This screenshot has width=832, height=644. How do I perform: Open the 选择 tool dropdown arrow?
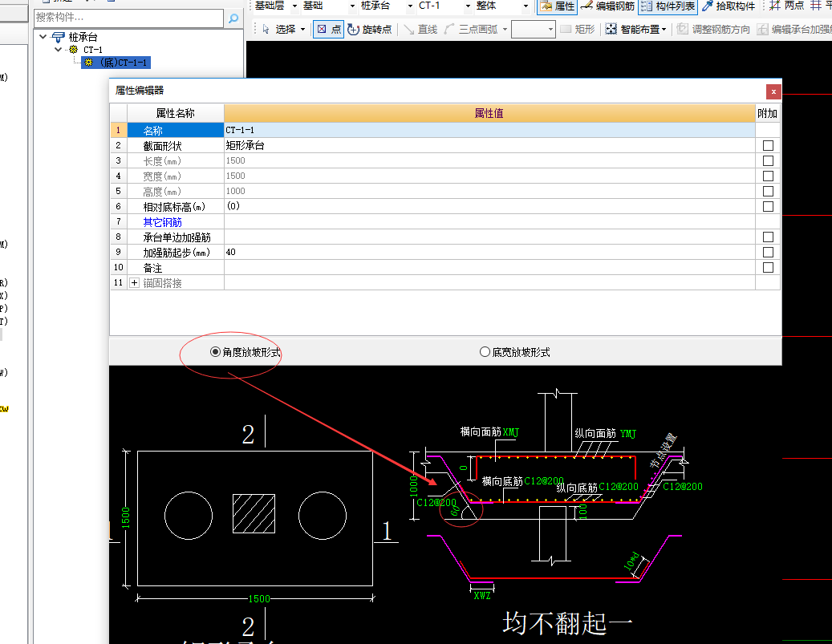[302, 29]
